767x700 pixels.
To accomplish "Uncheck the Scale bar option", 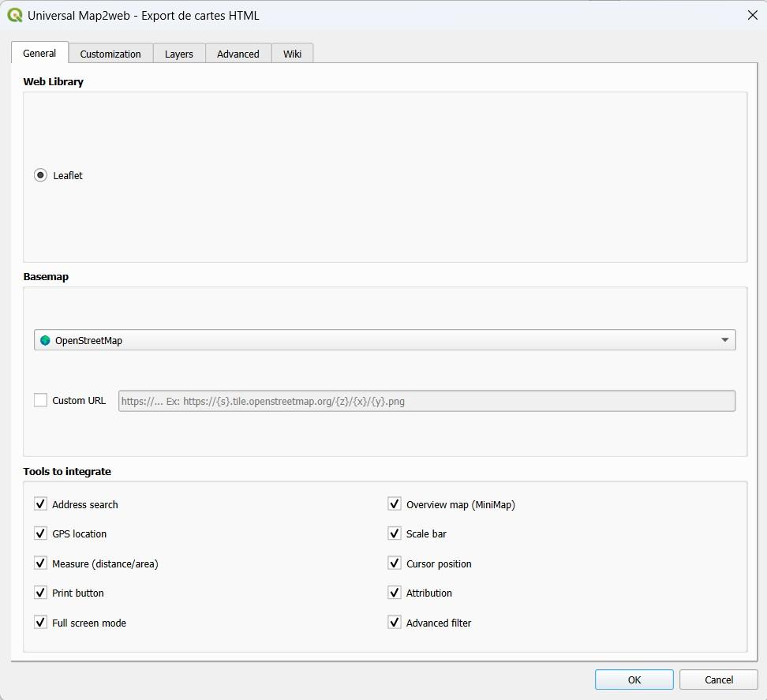I will coord(395,533).
